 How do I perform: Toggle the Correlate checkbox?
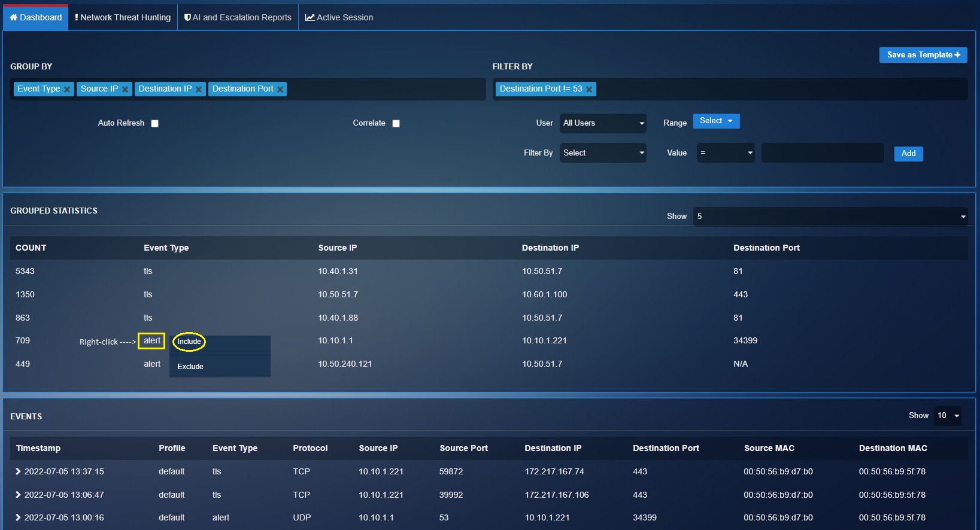click(396, 123)
